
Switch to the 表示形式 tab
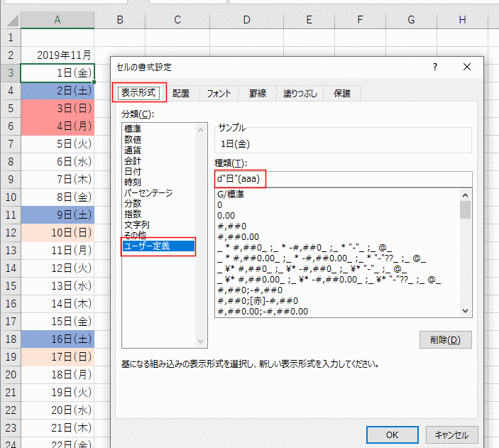[x=139, y=92]
